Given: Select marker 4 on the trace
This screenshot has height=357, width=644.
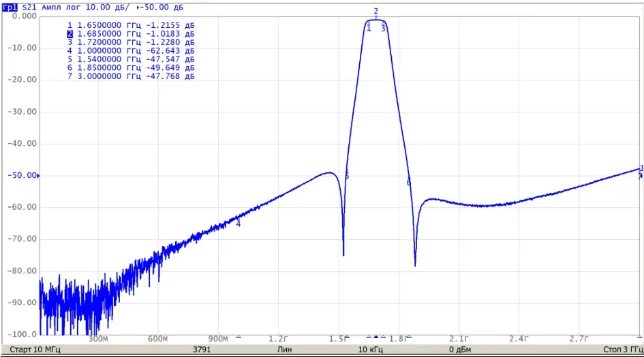Looking at the screenshot, I should [x=239, y=224].
